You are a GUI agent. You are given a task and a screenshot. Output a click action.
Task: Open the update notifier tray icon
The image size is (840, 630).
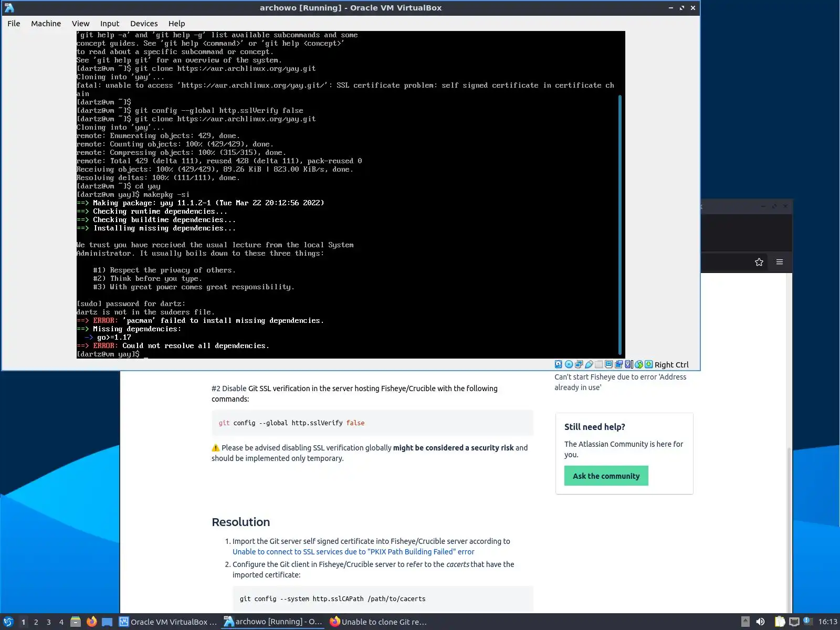(x=807, y=621)
